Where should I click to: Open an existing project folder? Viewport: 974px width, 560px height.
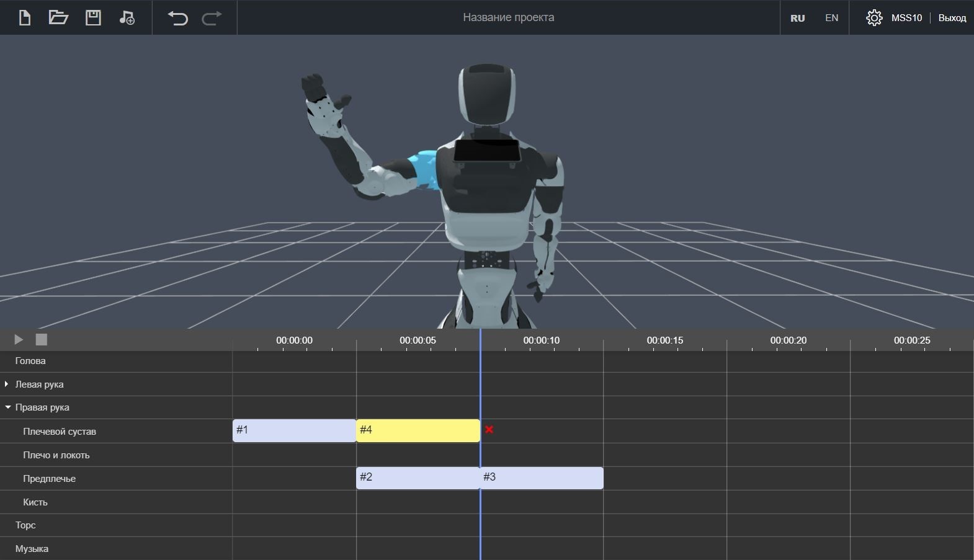click(58, 17)
